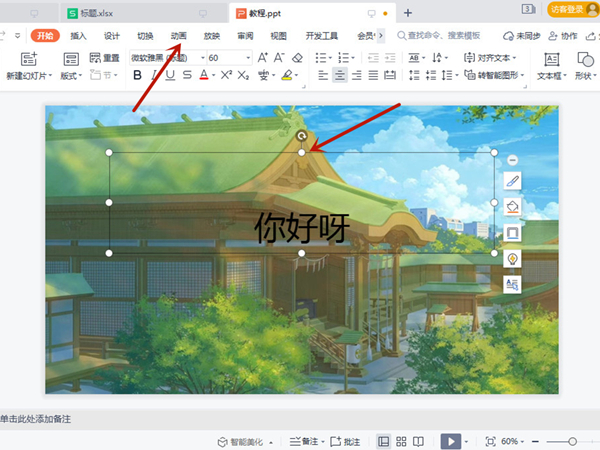The height and width of the screenshot is (450, 600).
Task: Toggle italic text formatting
Action: coord(154,75)
